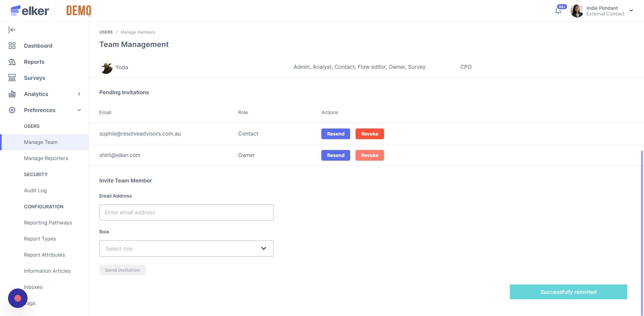This screenshot has width=644, height=316.
Task: Open the Select role dropdown
Action: click(x=186, y=249)
